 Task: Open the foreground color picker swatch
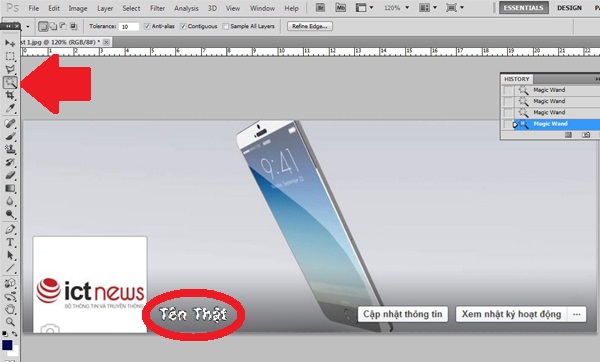click(x=7, y=345)
